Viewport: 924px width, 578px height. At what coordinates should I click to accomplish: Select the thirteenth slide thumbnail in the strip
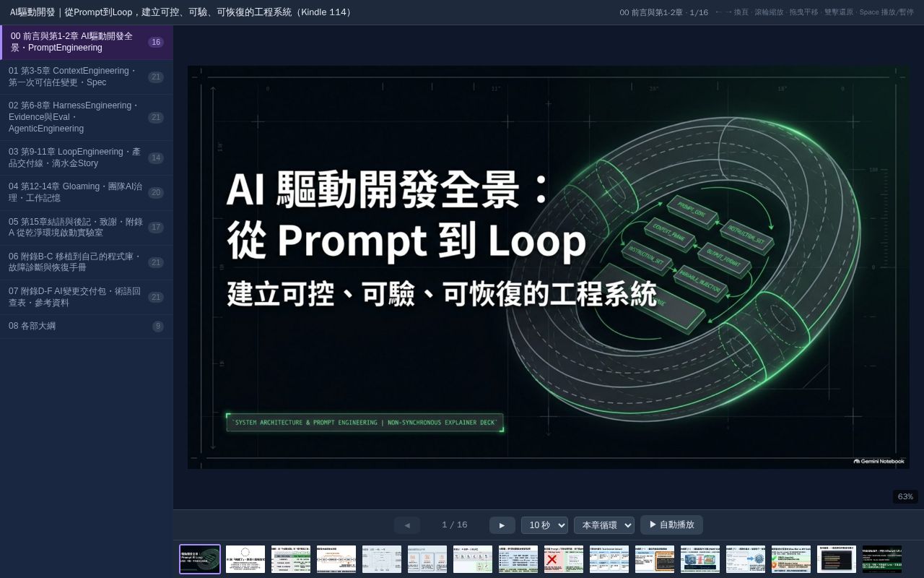(x=746, y=559)
